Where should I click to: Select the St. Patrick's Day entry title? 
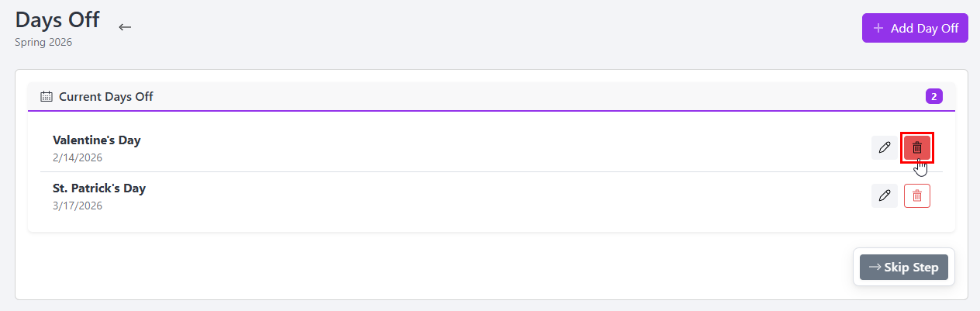point(98,188)
